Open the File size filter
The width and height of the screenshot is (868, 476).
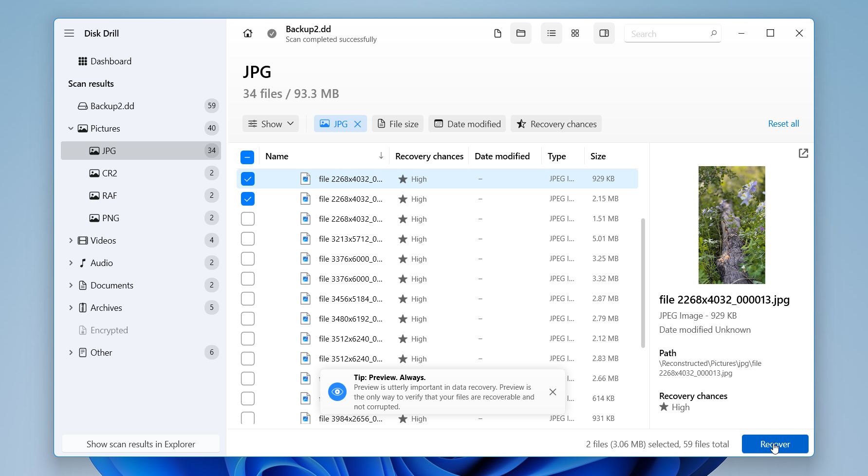tap(398, 124)
